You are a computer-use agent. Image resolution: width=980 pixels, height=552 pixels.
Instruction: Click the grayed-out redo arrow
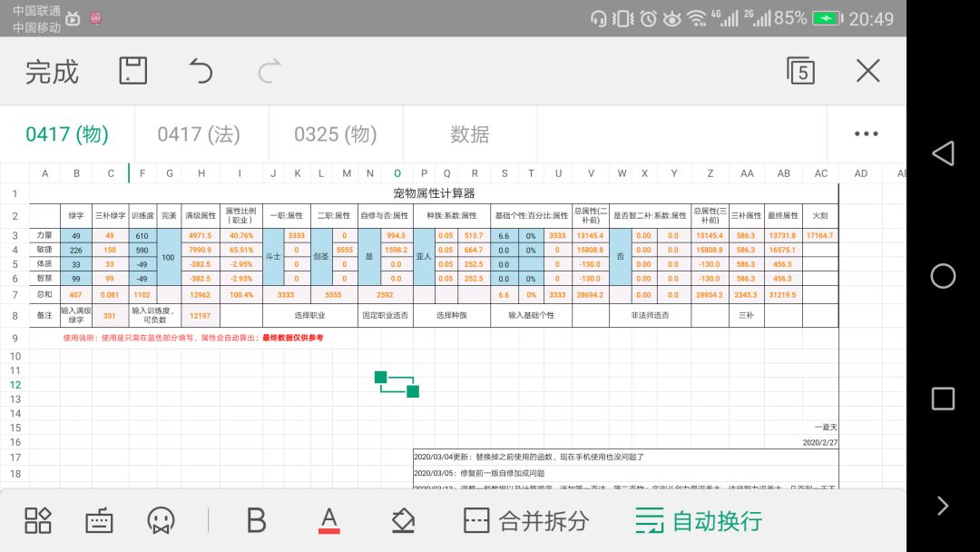tap(269, 71)
